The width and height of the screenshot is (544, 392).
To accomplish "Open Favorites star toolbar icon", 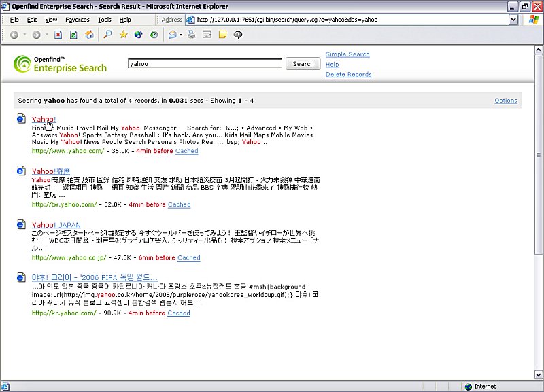I will click(124, 35).
